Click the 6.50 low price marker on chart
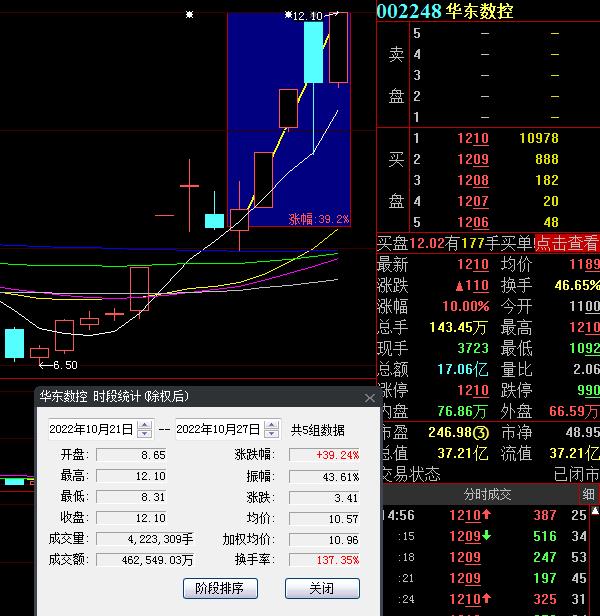600x616 pixels. click(58, 366)
